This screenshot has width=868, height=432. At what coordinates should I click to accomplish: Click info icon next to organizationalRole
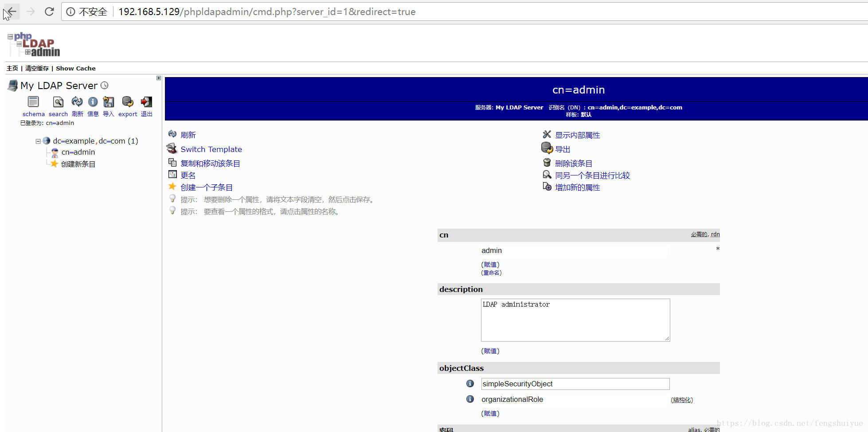(x=470, y=399)
